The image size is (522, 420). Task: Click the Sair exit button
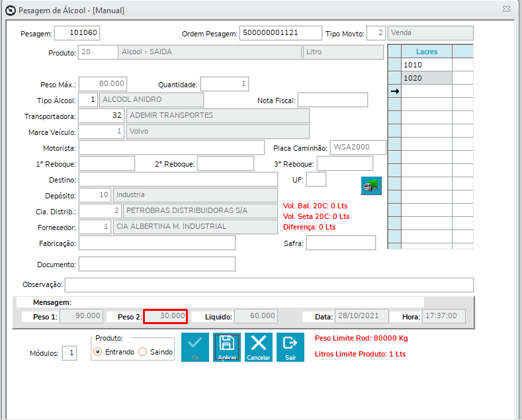(290, 347)
